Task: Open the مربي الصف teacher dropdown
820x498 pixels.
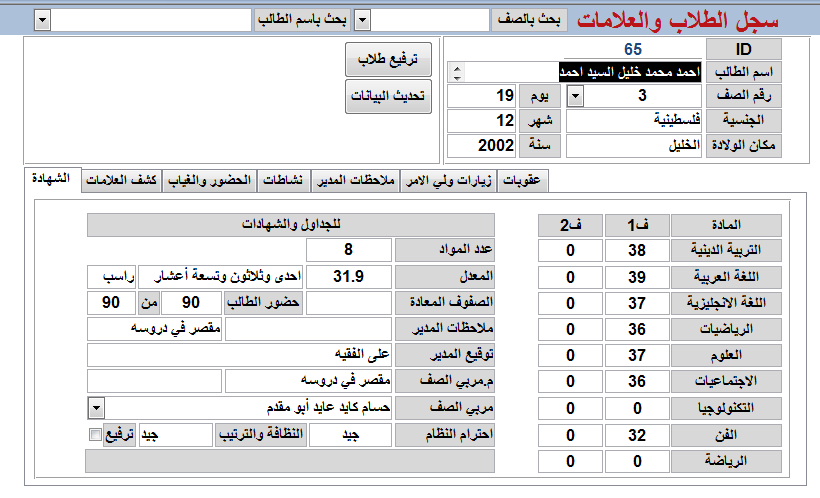Action: (x=97, y=408)
